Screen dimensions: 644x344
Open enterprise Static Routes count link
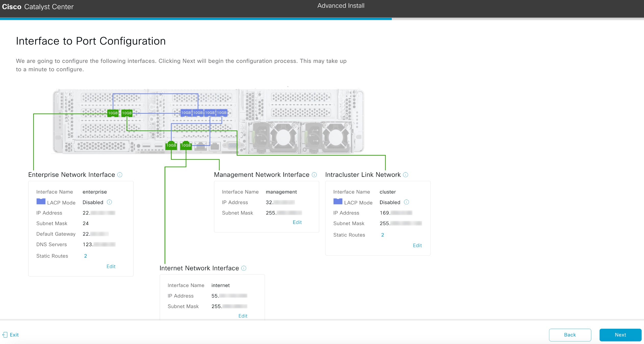86,256
